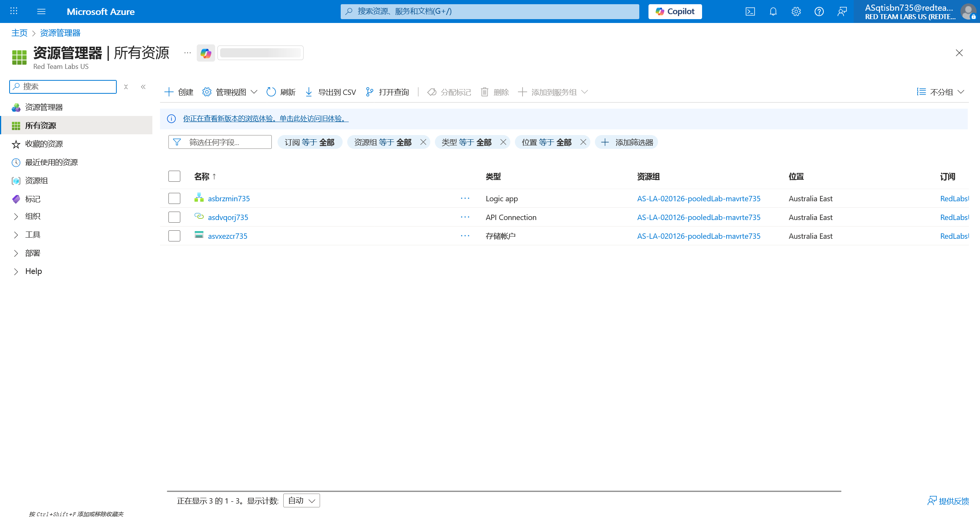
Task: Open the asdvqorj735 resource link
Action: pyautogui.click(x=228, y=217)
